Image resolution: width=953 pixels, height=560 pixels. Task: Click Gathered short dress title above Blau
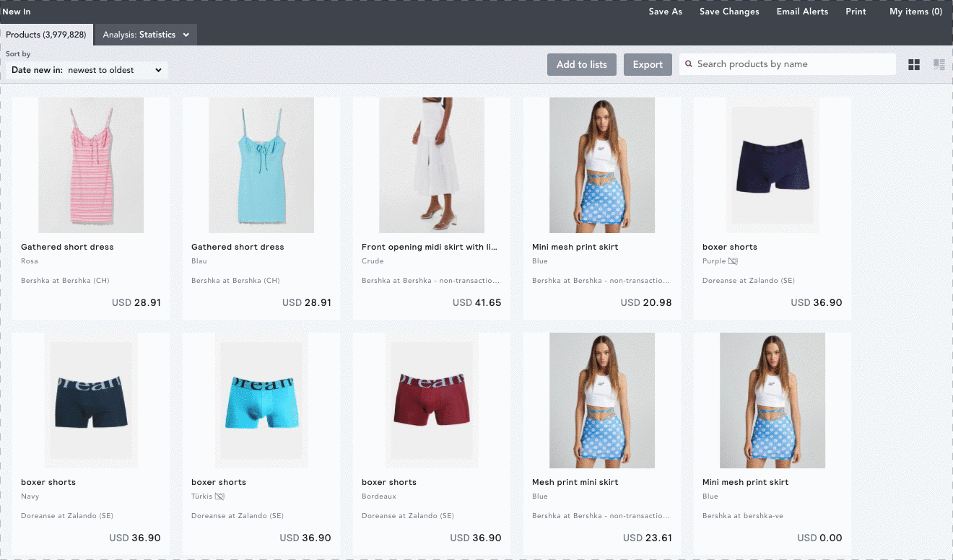(x=238, y=247)
